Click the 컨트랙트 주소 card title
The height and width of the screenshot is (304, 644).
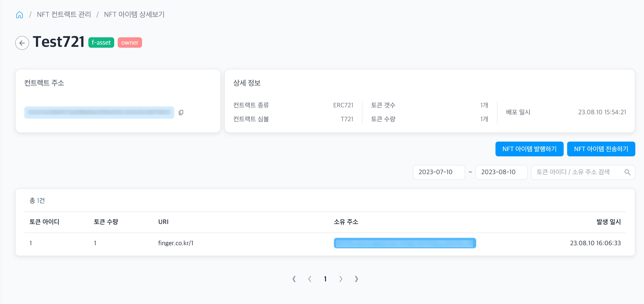(44, 83)
